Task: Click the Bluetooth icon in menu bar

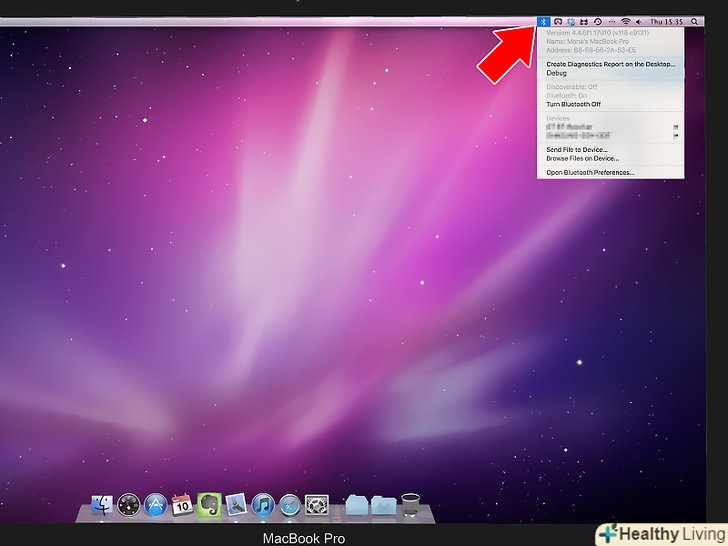Action: [x=543, y=21]
